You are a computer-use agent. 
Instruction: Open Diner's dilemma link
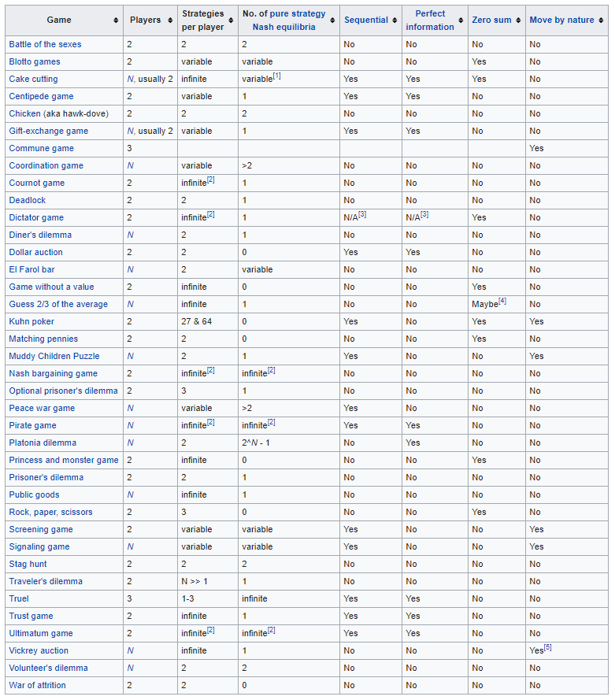tap(40, 235)
